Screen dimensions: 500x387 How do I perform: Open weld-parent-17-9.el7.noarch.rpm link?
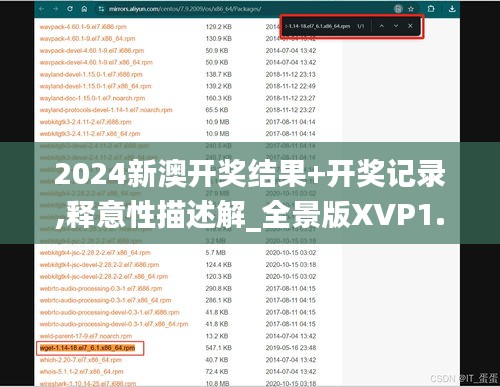point(86,336)
